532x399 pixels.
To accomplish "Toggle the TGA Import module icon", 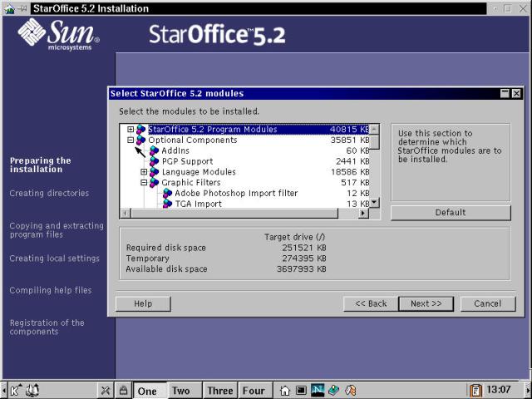I will (x=167, y=204).
